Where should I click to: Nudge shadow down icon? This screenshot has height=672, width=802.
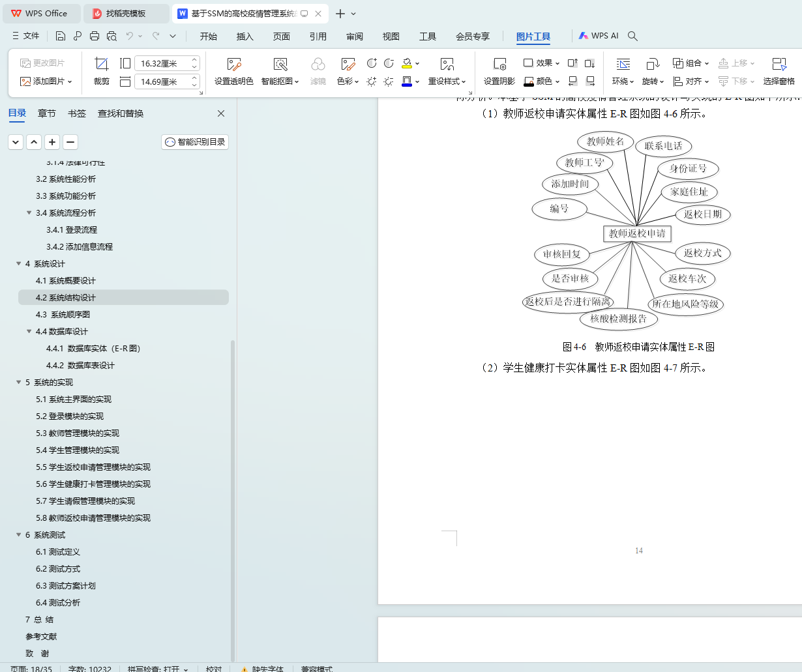(x=589, y=63)
